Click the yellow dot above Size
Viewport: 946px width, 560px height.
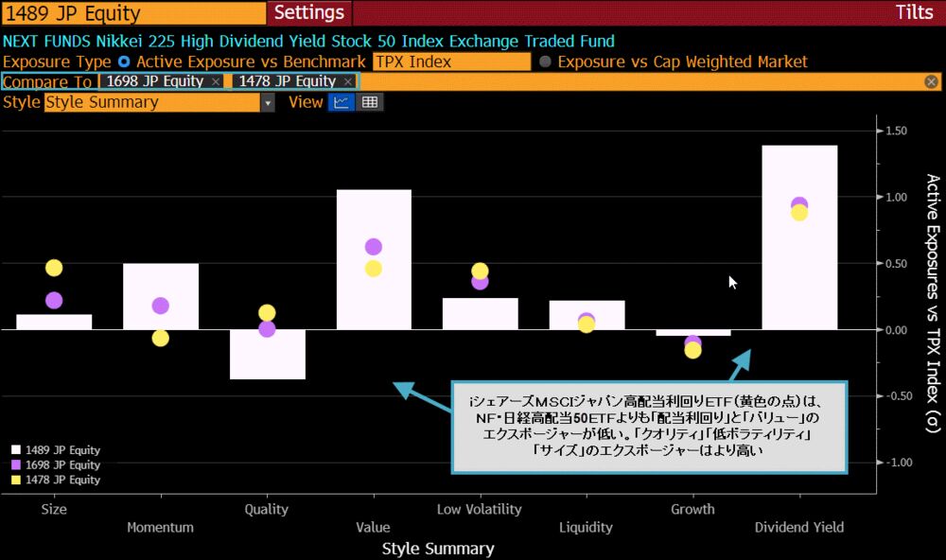54,268
